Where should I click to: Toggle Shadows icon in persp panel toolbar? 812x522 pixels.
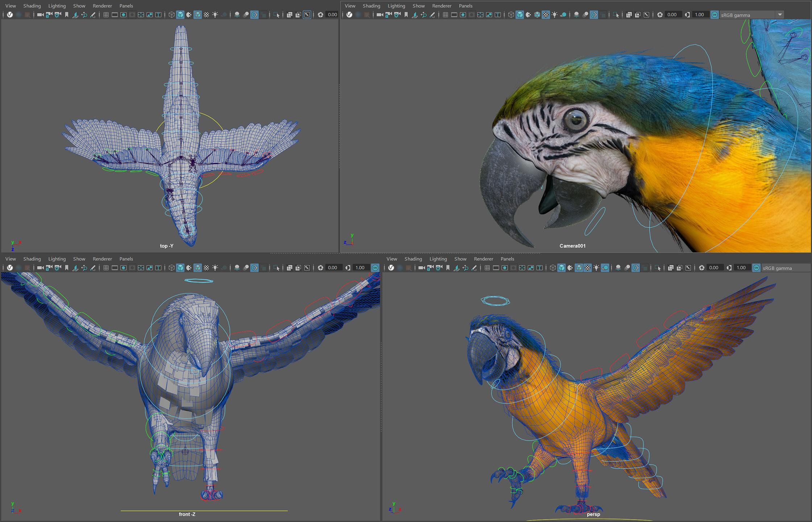(605, 268)
